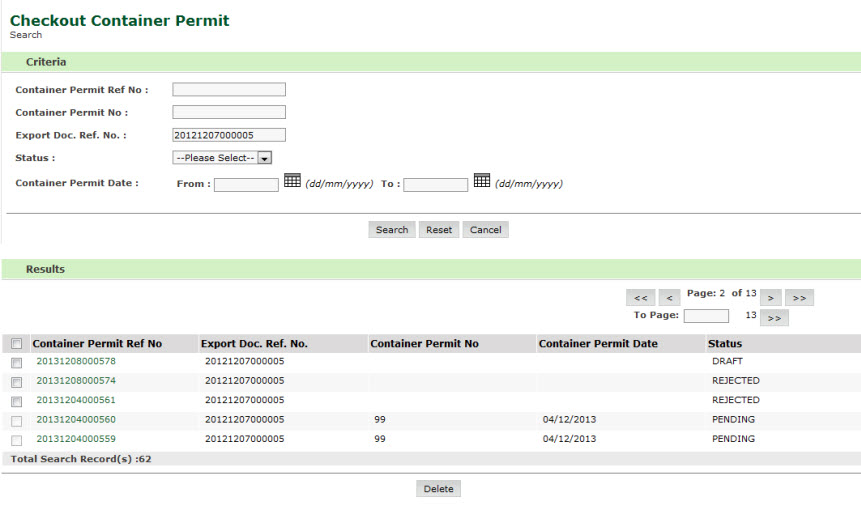Click the To Page number input
The width and height of the screenshot is (861, 508).
[x=706, y=316]
